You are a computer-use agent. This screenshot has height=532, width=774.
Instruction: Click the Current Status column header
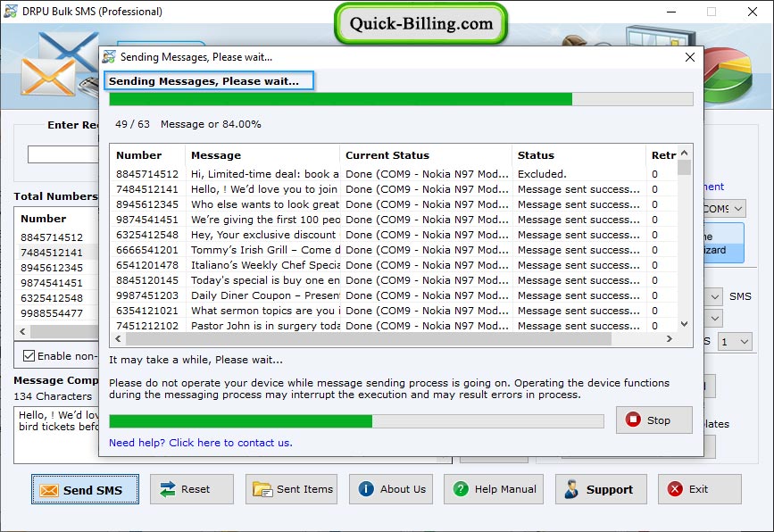coord(426,155)
